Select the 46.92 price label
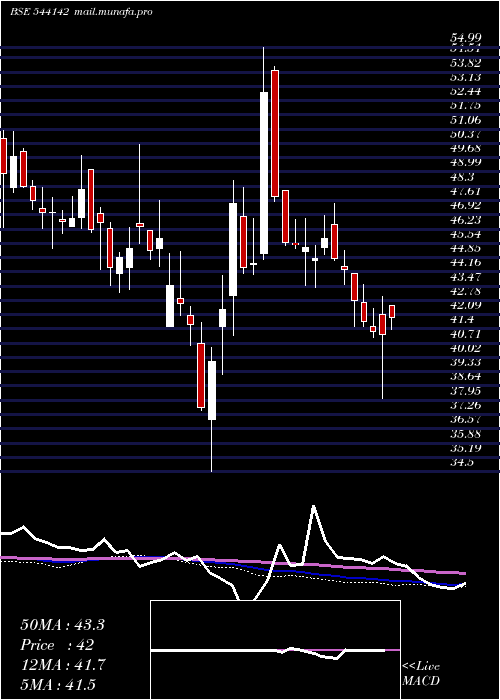The width and height of the screenshot is (500, 700). tap(465, 205)
